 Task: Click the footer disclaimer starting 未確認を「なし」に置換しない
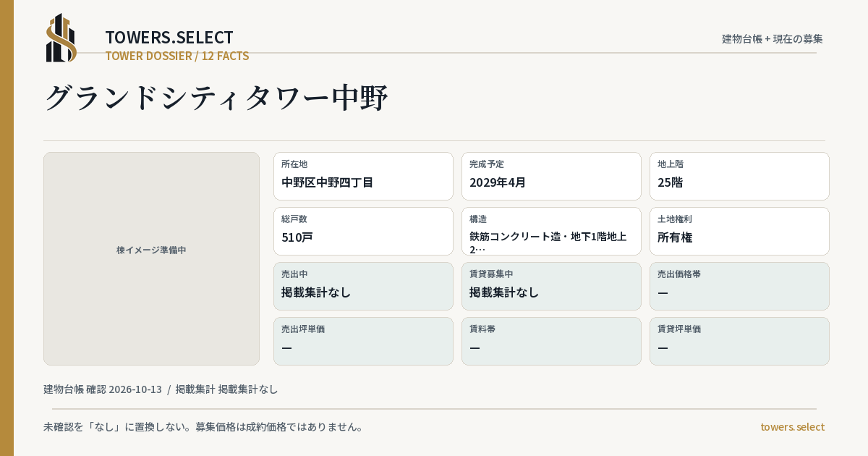(x=203, y=427)
